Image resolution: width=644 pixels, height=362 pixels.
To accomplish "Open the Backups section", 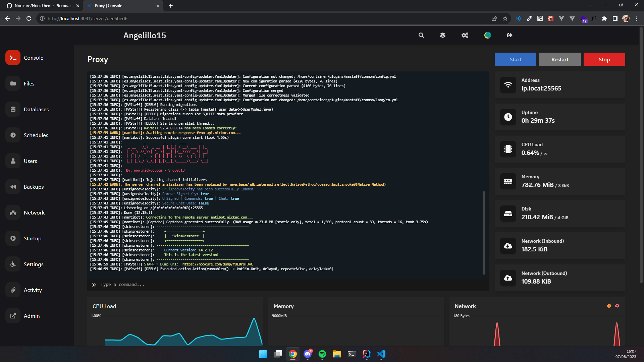I will (34, 187).
